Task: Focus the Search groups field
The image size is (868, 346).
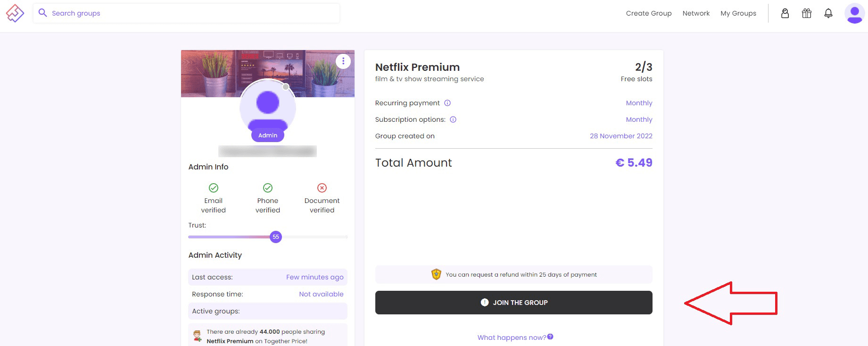Action: point(186,13)
